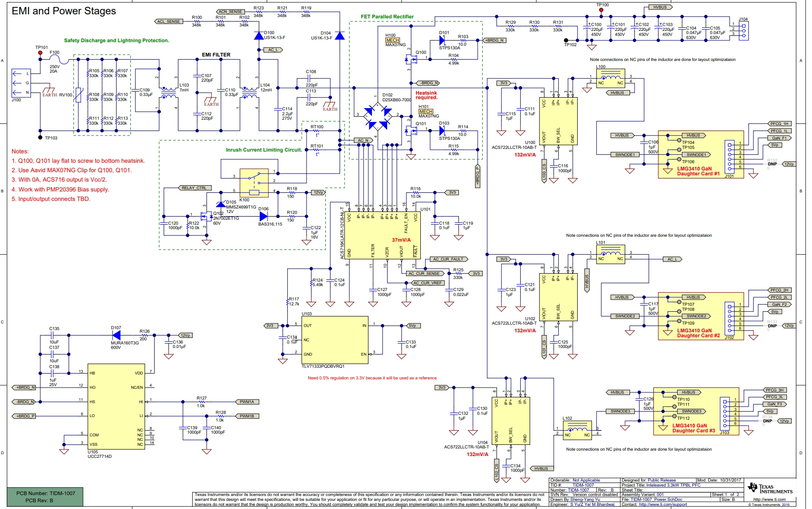Select the K100 relay component symbol
The image size is (812, 509).
255,183
